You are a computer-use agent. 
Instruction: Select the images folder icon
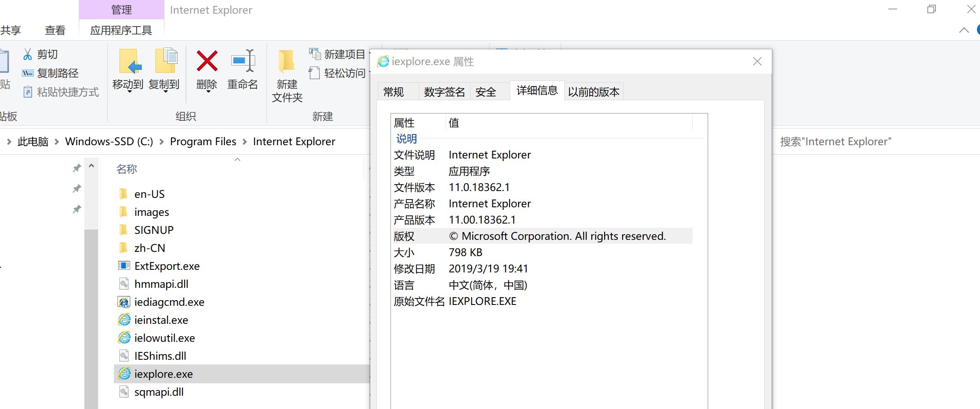(123, 212)
